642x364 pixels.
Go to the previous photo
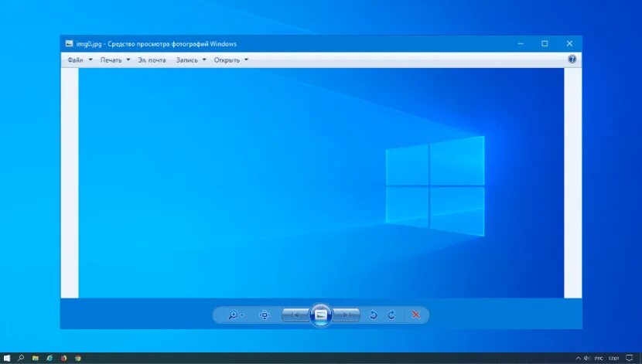(x=295, y=315)
